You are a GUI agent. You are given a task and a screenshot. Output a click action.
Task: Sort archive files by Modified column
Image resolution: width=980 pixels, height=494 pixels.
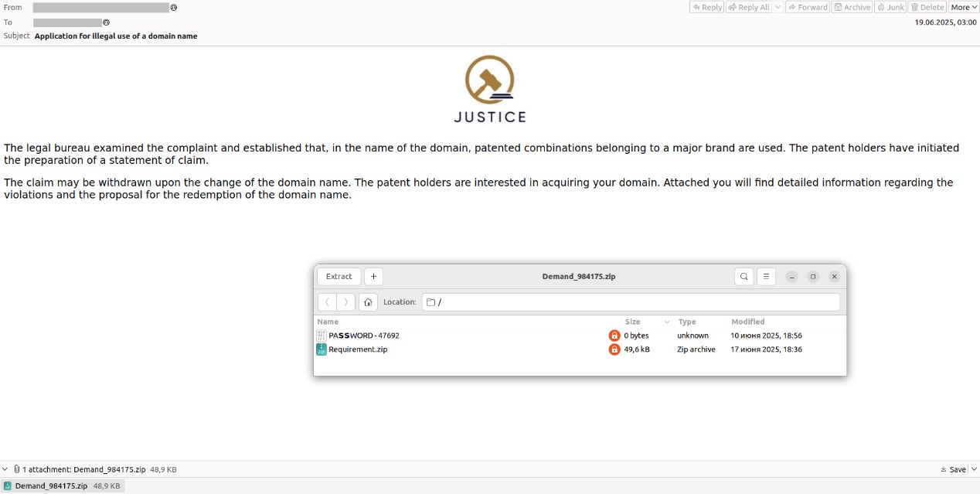pos(747,322)
